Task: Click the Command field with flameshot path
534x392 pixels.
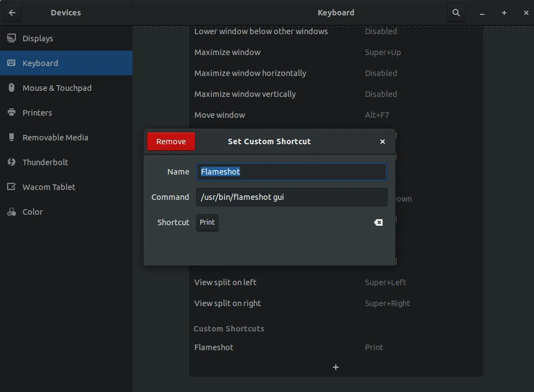Action: pyautogui.click(x=292, y=197)
